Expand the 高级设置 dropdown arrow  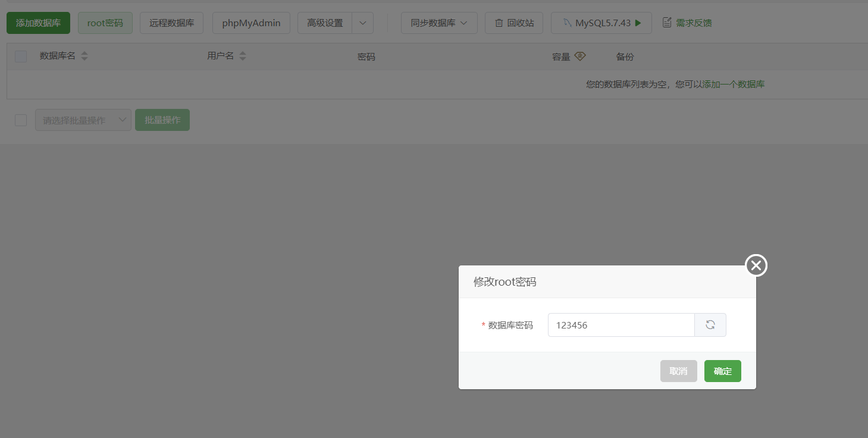point(362,23)
